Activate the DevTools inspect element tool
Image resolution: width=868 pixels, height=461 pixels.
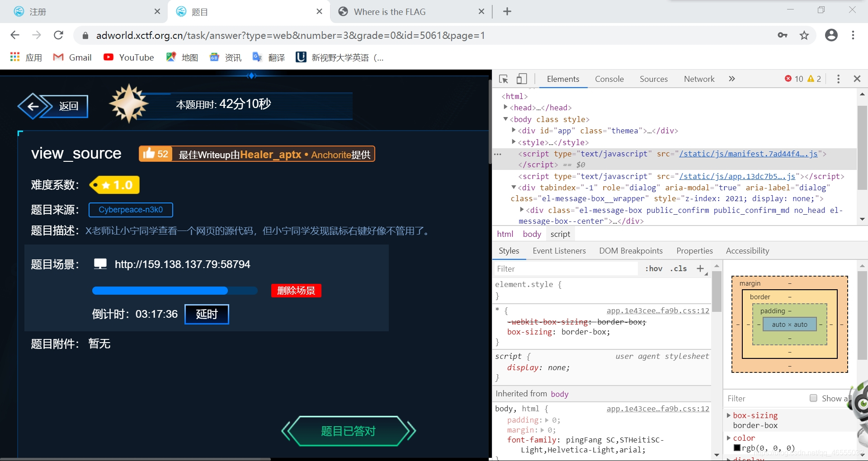point(504,79)
